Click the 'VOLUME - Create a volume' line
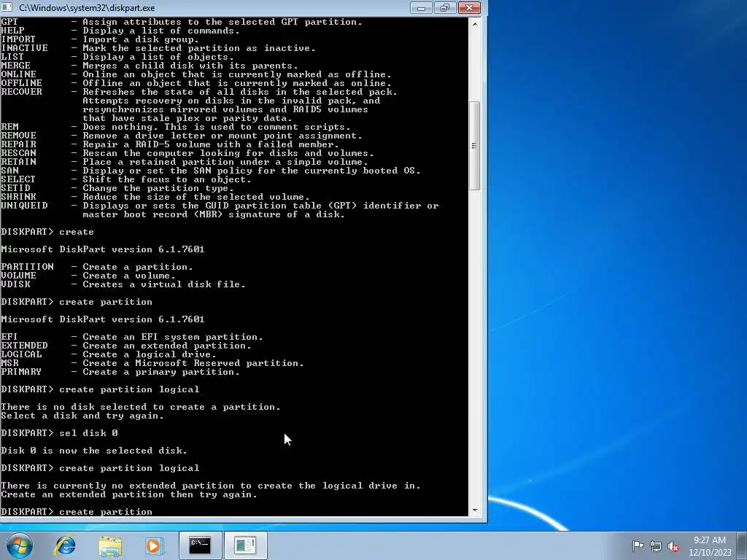The width and height of the screenshot is (747, 560). [x=88, y=276]
